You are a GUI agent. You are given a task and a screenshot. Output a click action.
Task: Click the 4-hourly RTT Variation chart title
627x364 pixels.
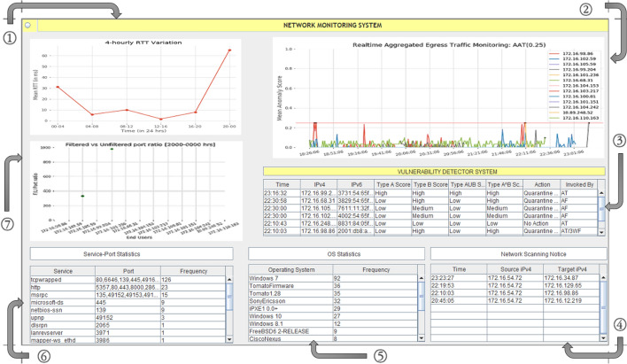coord(143,43)
